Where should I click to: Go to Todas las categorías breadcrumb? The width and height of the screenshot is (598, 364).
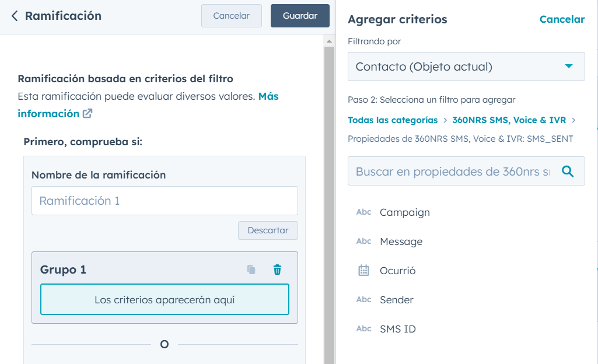(x=392, y=120)
